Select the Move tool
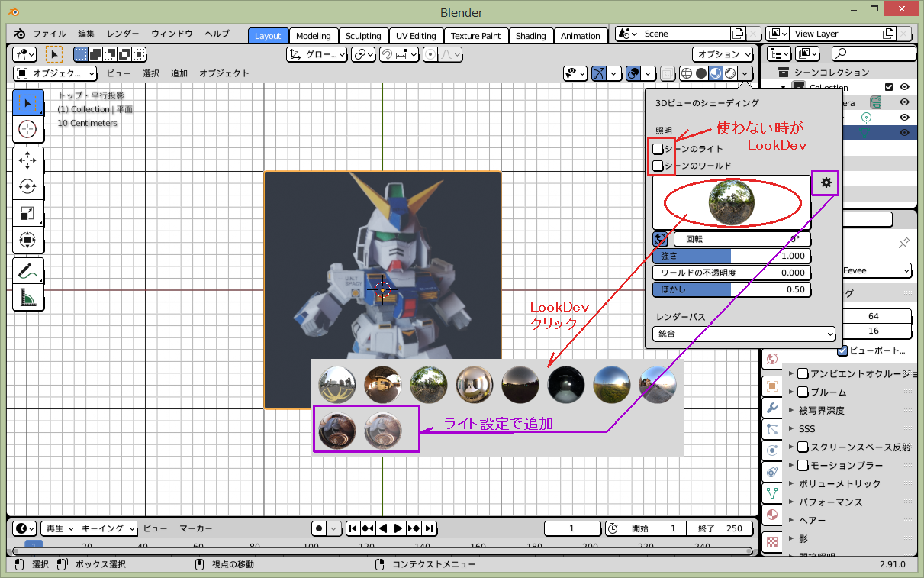The image size is (924, 578). tap(28, 160)
